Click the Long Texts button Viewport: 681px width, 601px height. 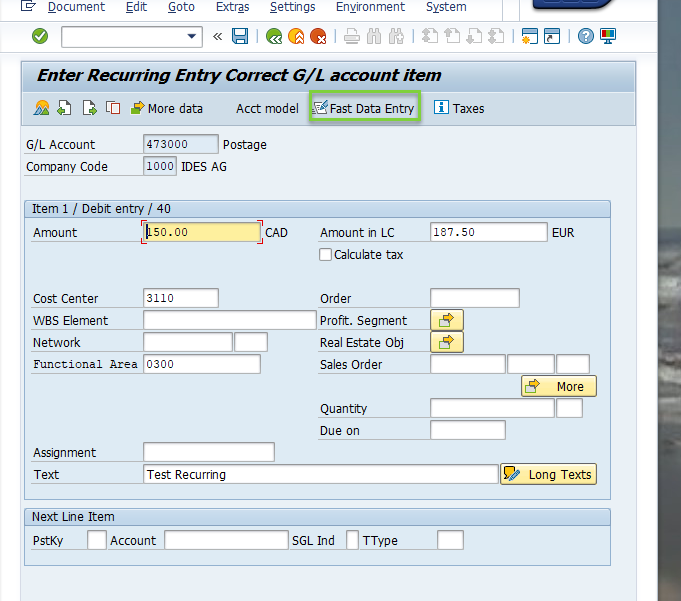(548, 474)
